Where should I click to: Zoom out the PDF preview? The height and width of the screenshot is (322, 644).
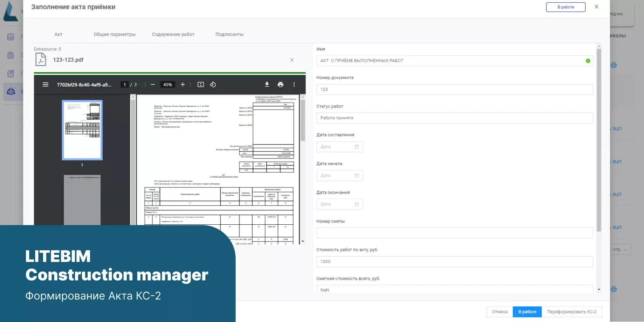point(153,85)
